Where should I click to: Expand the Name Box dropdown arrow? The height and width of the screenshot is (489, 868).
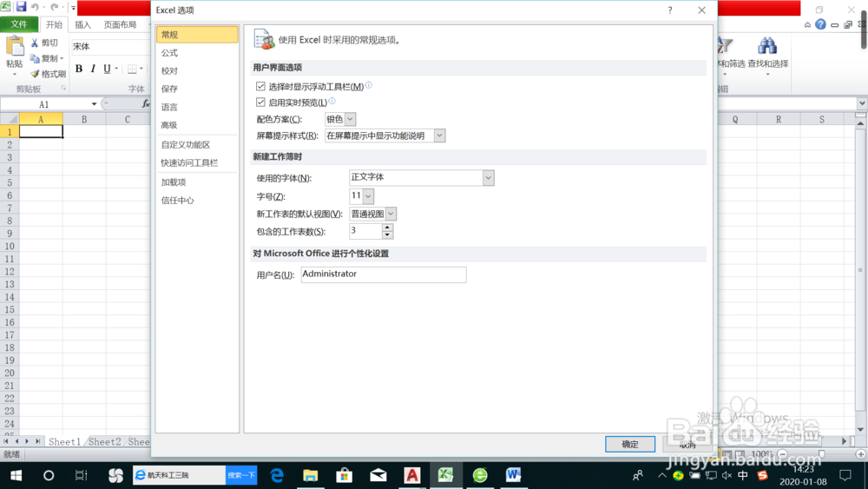pyautogui.click(x=94, y=104)
